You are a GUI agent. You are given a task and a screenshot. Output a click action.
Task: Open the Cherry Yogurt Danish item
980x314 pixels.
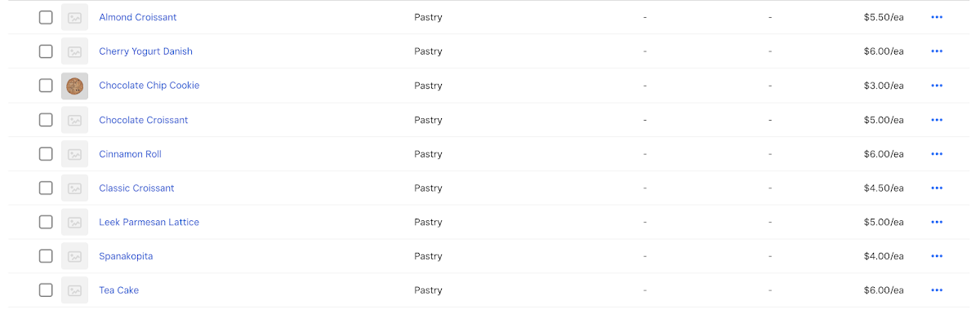[145, 51]
